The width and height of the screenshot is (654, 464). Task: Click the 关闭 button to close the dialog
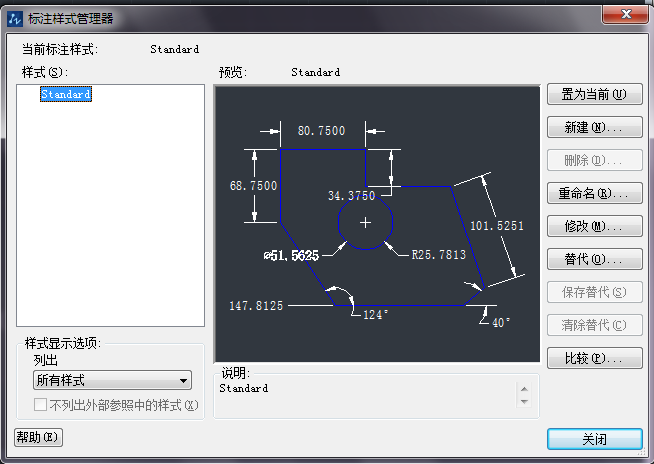point(594,440)
